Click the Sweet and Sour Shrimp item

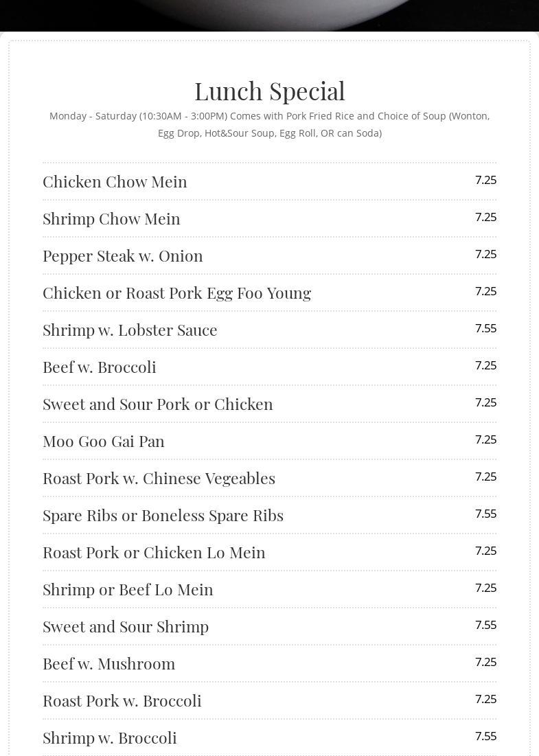126,626
